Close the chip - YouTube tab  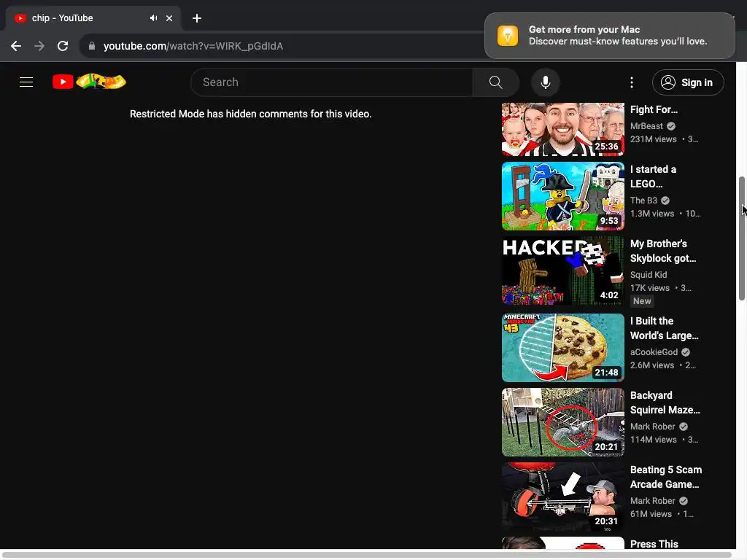tap(169, 18)
